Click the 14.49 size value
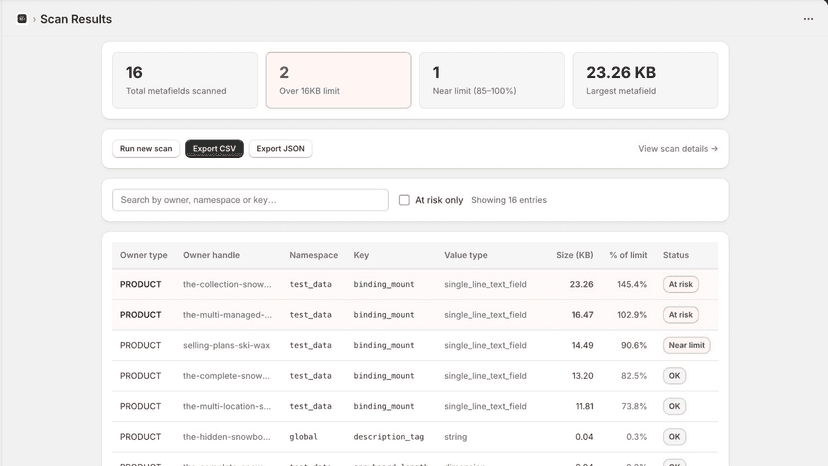 tap(582, 346)
